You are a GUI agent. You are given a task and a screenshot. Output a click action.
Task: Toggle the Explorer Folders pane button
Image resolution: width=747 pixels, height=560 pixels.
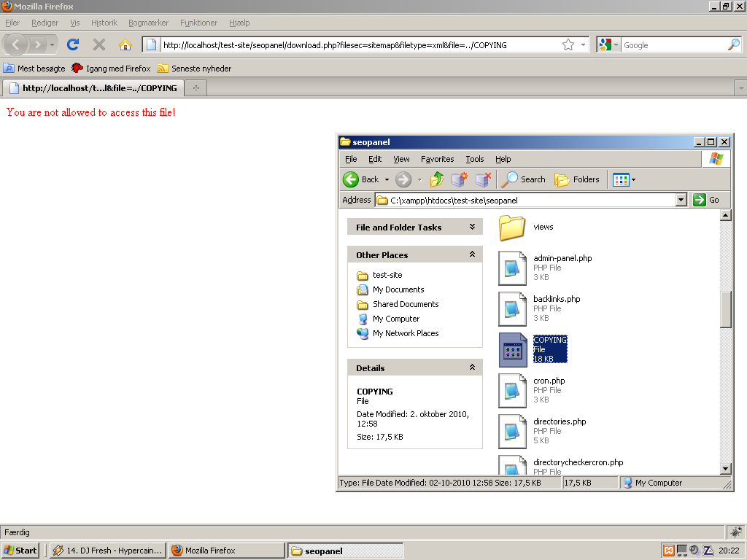[577, 179]
